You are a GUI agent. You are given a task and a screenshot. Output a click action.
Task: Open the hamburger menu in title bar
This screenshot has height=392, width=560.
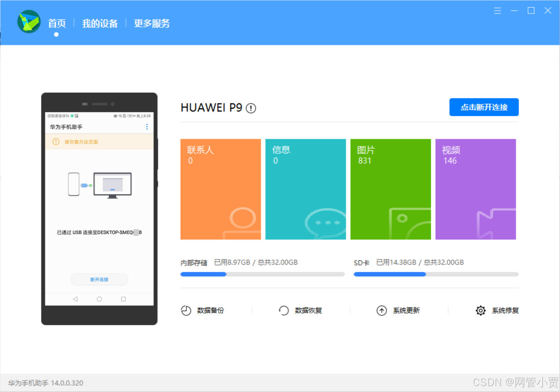pyautogui.click(x=497, y=11)
